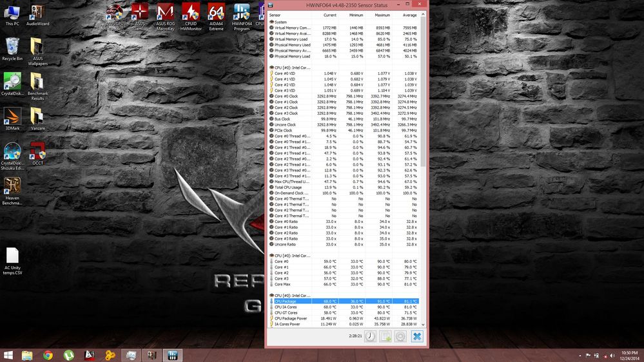Select the Core #0 VID row
The image size is (644, 362).
(x=344, y=73)
